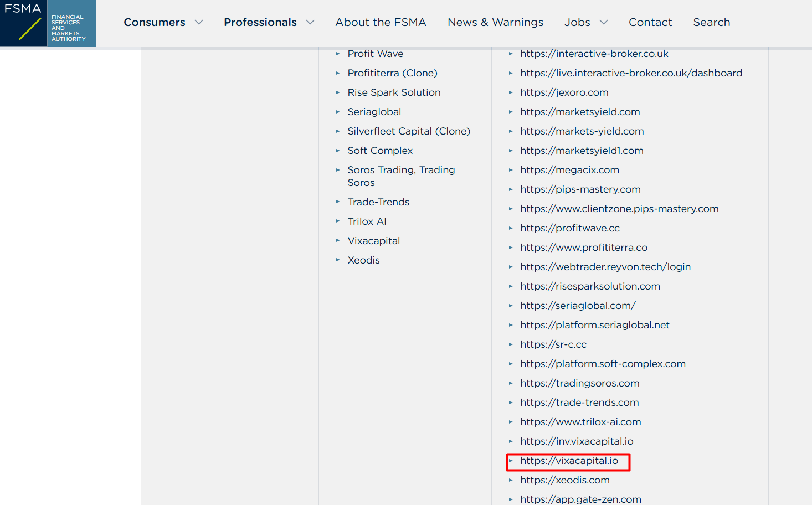The height and width of the screenshot is (505, 812).
Task: Select Profititerra (Clone) entry
Action: (392, 73)
